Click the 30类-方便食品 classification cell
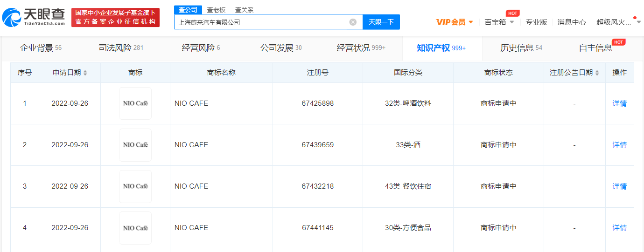 point(408,228)
